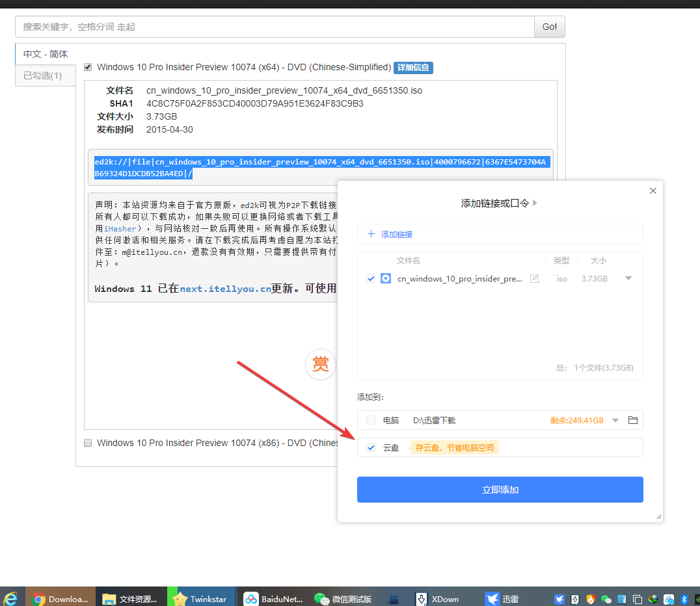
Task: Click the WeChat tray icon
Action: [x=606, y=599]
